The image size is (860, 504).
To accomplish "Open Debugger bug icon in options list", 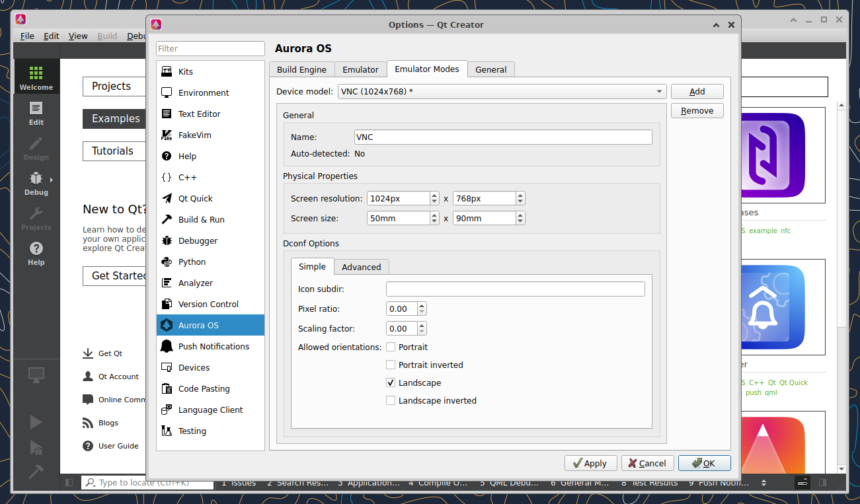I will (x=167, y=240).
